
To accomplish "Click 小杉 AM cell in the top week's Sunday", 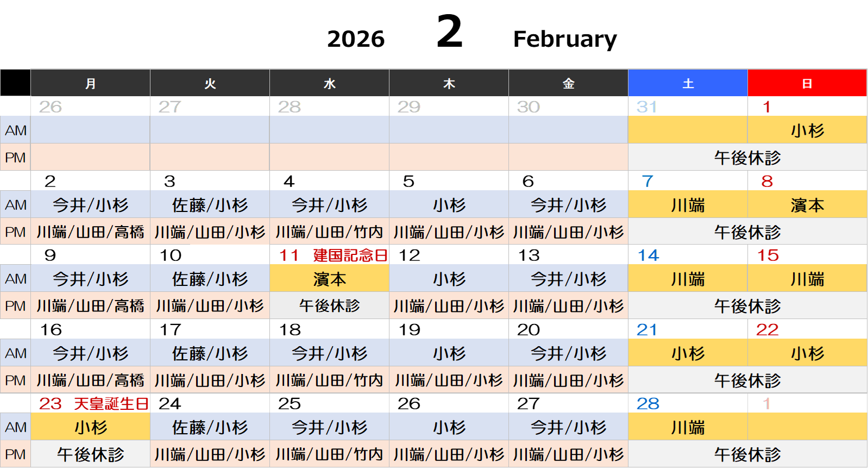I will pyautogui.click(x=807, y=130).
